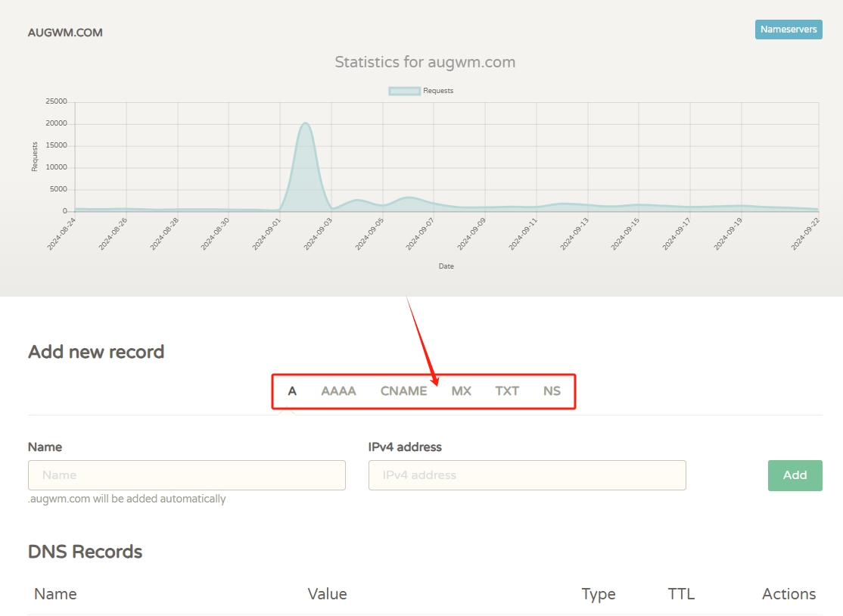Click the TTL column header

[681, 594]
